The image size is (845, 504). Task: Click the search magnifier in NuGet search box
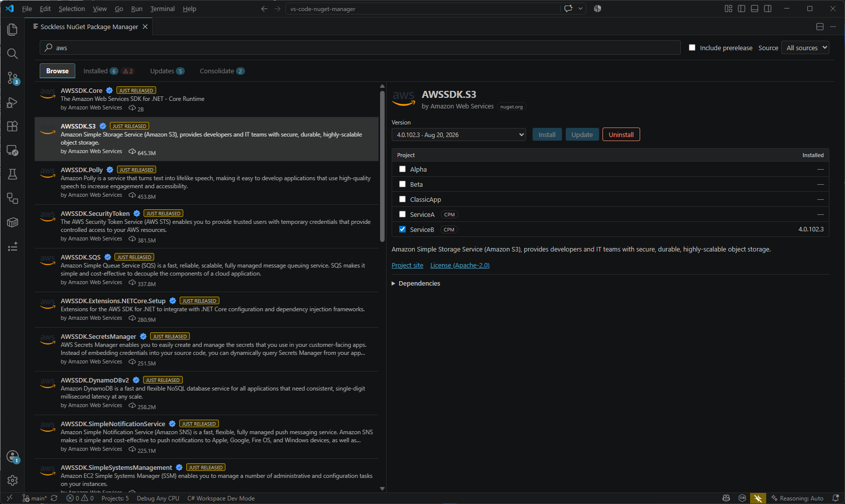(49, 47)
